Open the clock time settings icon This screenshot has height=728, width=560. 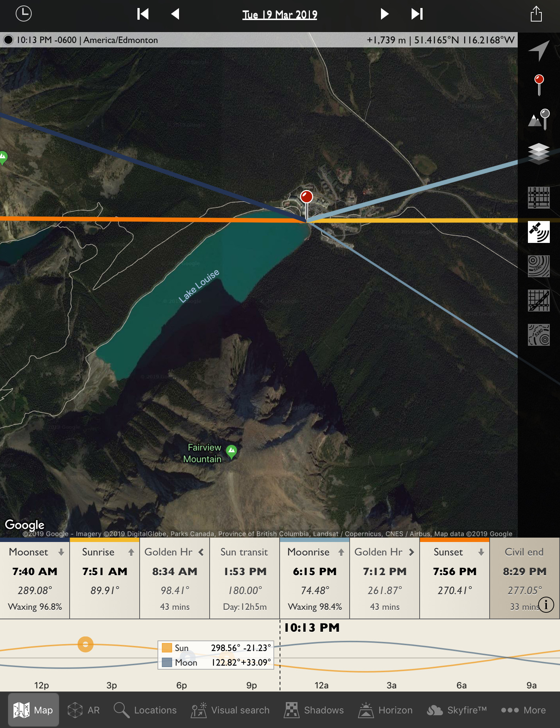click(24, 14)
